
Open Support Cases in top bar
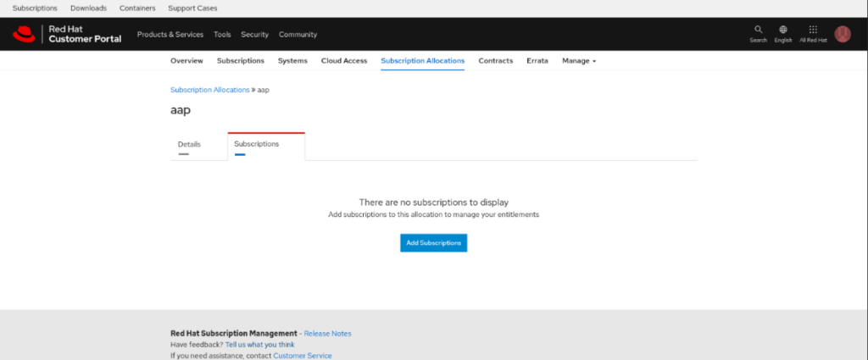(x=192, y=8)
